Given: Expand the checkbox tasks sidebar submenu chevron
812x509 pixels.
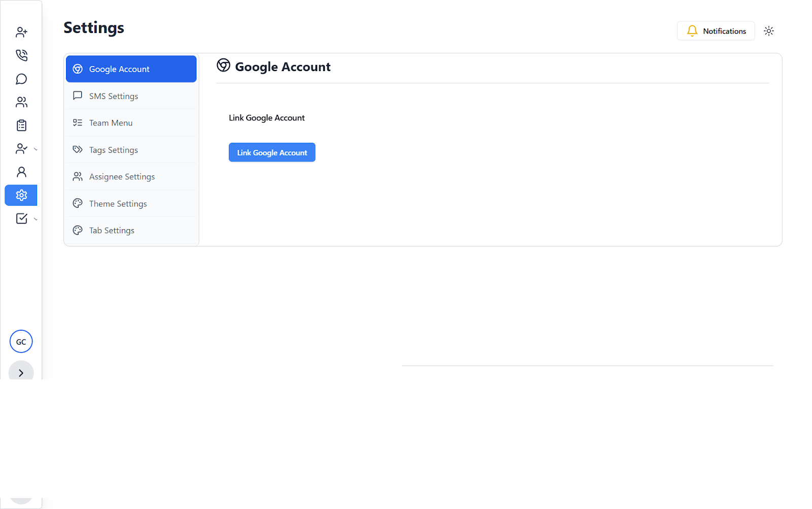Looking at the screenshot, I should (36, 219).
